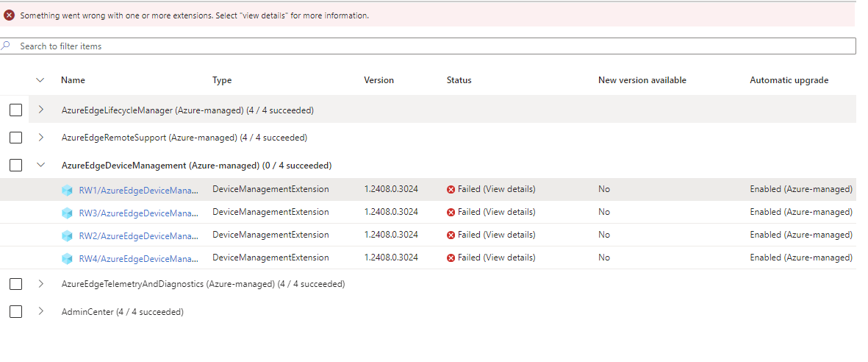
Task: Open the RW4/AzureEdgeDeviceMana extension link
Action: 138,258
